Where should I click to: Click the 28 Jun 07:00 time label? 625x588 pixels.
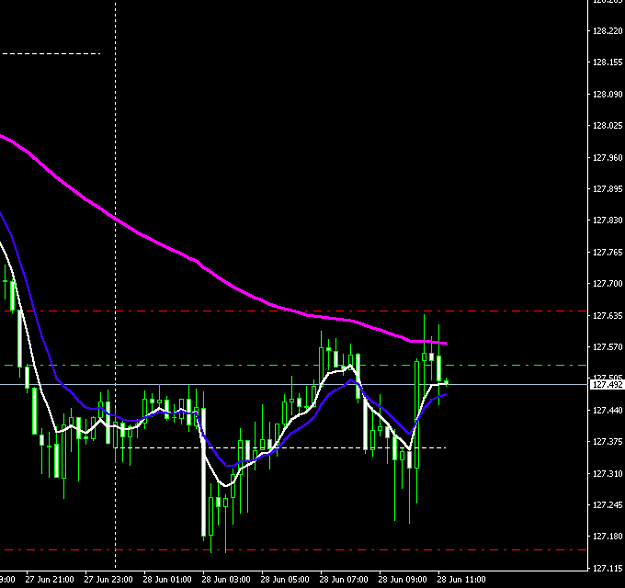click(x=344, y=580)
